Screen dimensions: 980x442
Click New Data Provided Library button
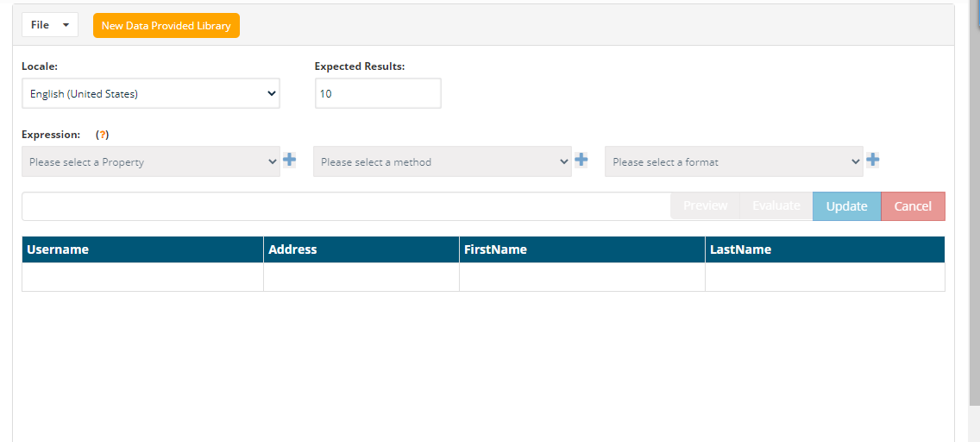coord(166,26)
